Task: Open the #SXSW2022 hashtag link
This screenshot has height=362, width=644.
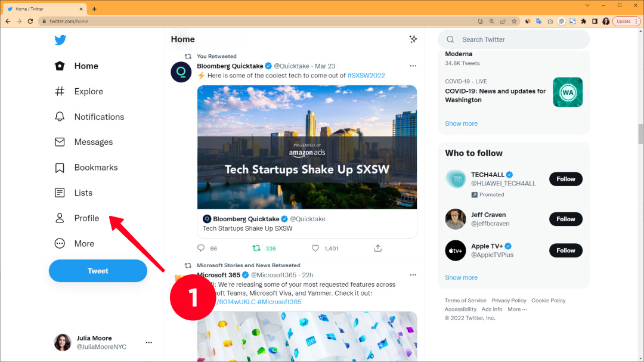Action: tap(366, 76)
